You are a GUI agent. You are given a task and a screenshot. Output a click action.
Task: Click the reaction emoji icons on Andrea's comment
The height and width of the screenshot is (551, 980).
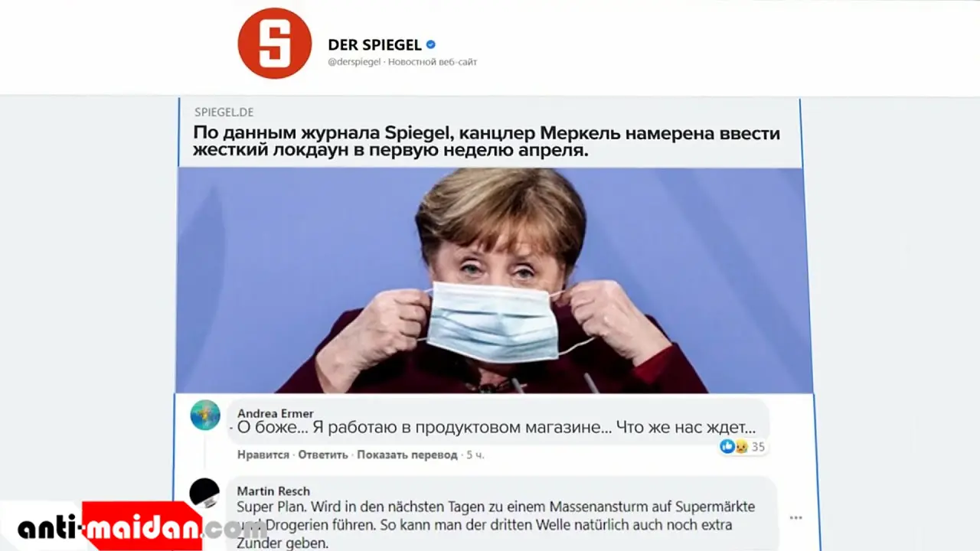pos(733,446)
